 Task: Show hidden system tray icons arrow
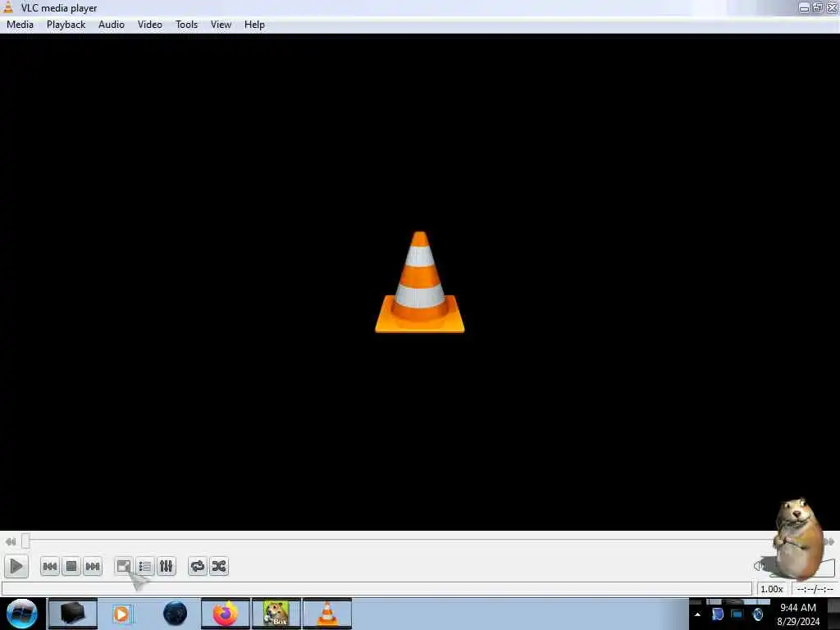(697, 614)
